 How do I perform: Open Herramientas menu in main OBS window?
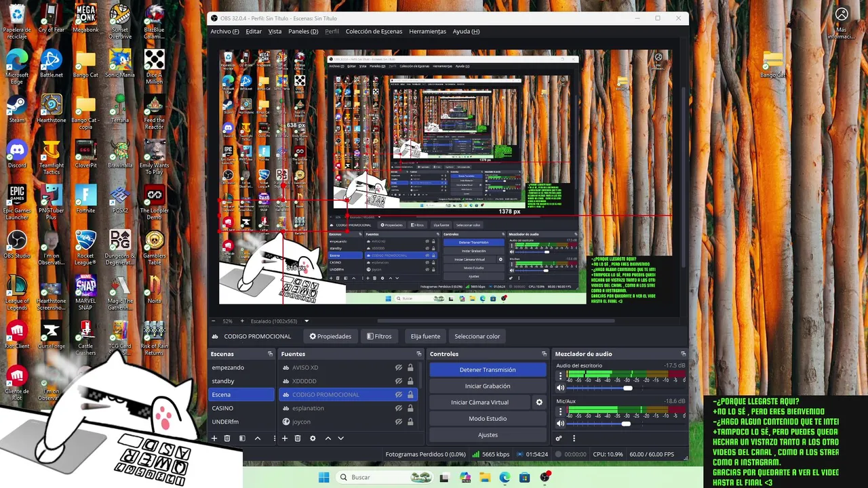click(x=427, y=31)
